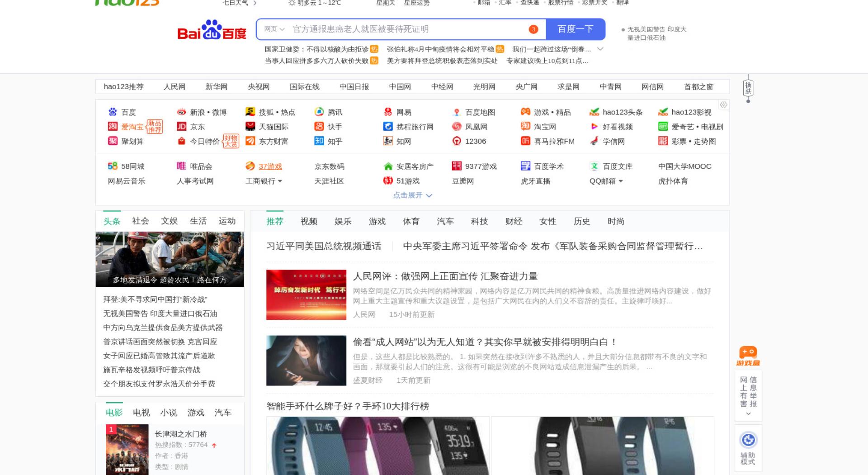Open the 游戏盒 game box icon
This screenshot has height=475, width=868.
coord(748,356)
